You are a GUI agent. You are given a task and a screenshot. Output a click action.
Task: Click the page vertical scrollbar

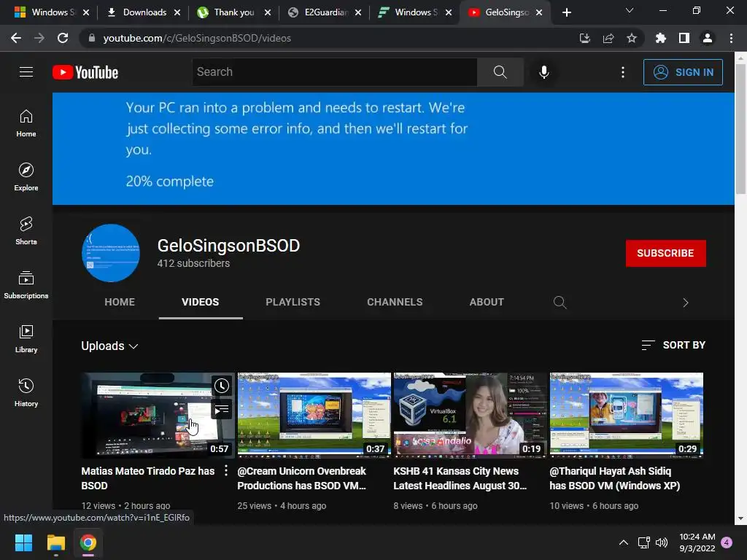click(740, 128)
